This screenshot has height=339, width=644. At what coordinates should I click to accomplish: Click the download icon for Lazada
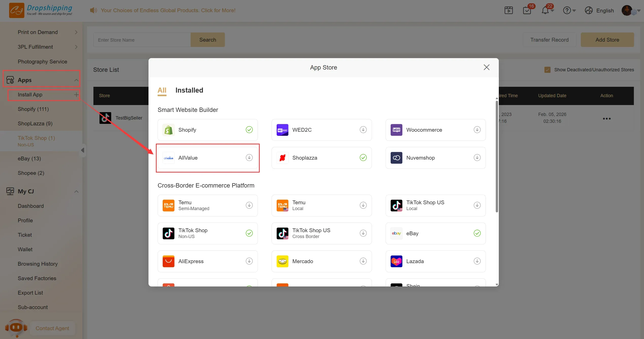point(477,261)
